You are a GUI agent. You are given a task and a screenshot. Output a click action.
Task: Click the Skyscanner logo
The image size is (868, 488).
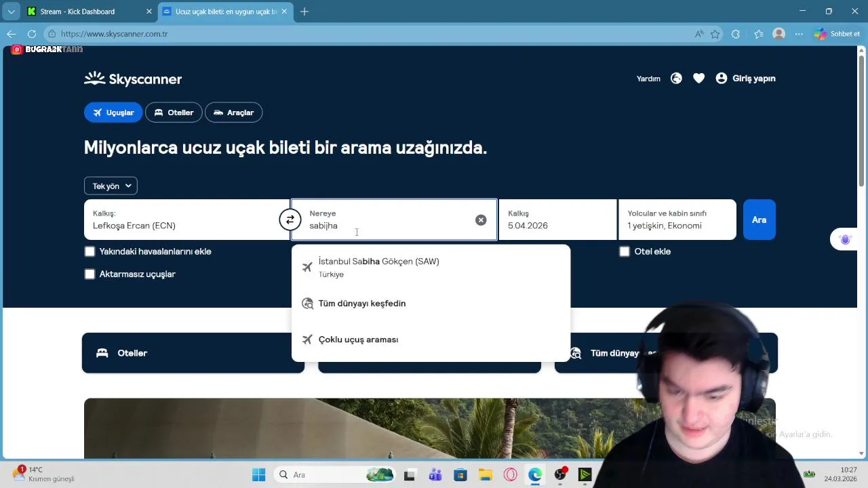point(133,79)
